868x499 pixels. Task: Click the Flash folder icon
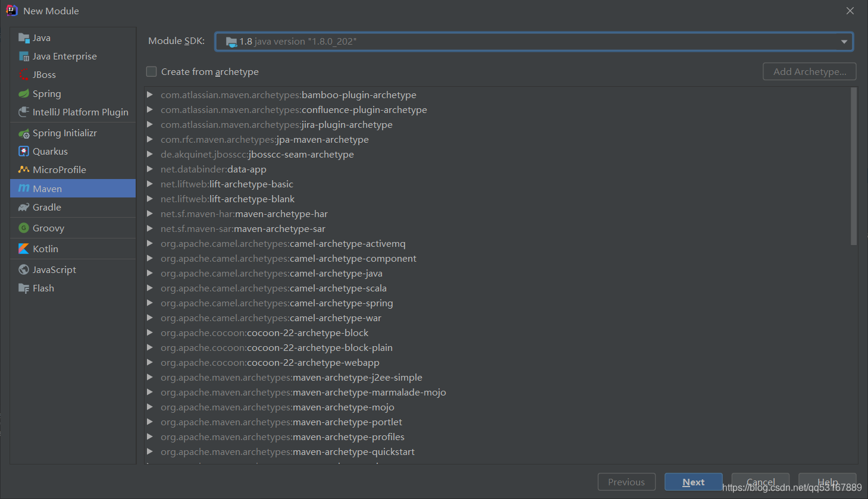(24, 288)
